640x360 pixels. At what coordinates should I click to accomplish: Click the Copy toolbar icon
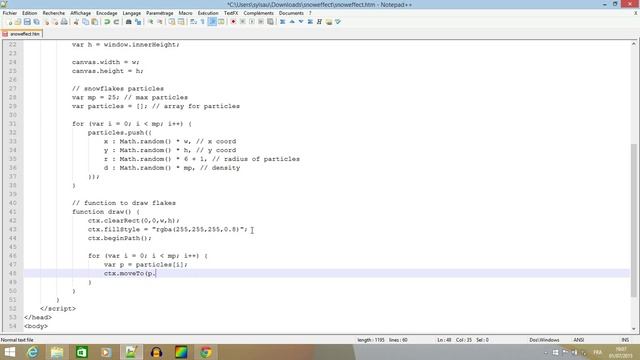[85, 22]
